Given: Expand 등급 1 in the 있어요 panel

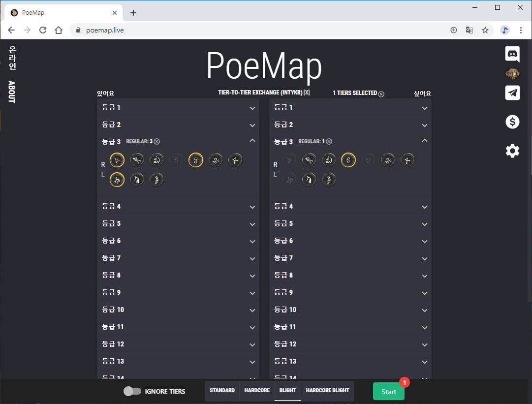Looking at the screenshot, I should pyautogui.click(x=178, y=108).
